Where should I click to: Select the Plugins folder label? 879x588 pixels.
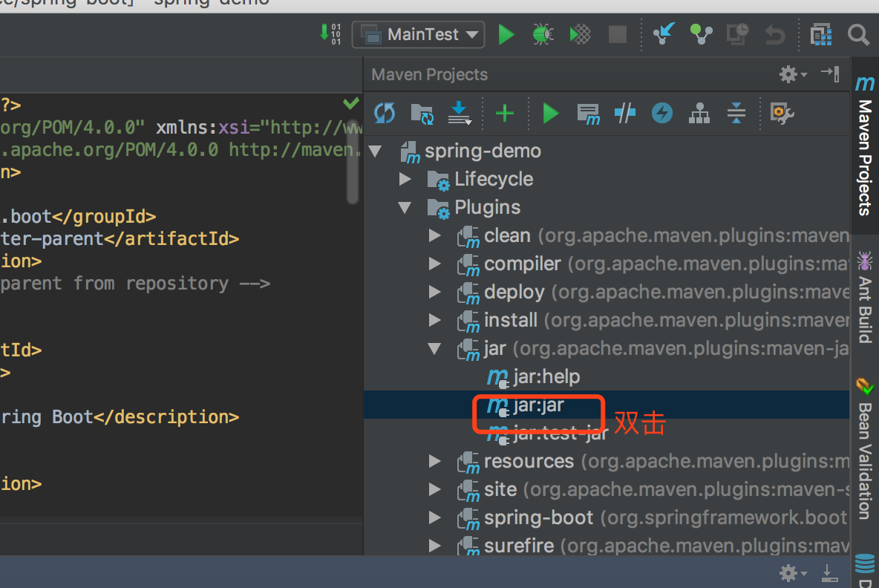(488, 208)
